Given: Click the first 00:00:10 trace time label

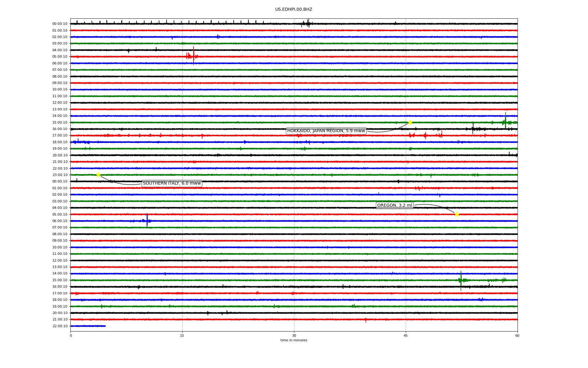Looking at the screenshot, I should 60,24.
